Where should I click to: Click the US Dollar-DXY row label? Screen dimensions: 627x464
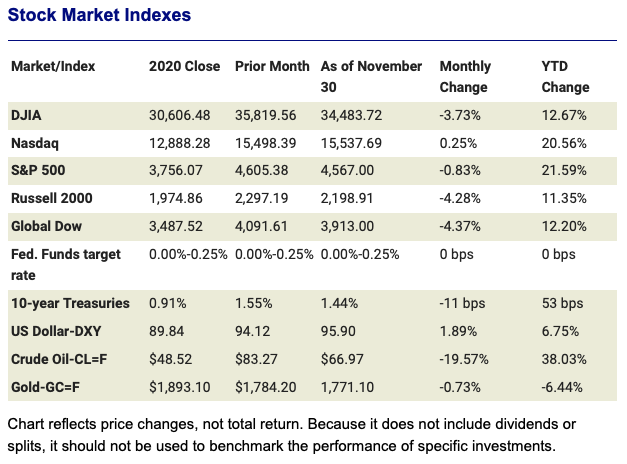coord(58,330)
